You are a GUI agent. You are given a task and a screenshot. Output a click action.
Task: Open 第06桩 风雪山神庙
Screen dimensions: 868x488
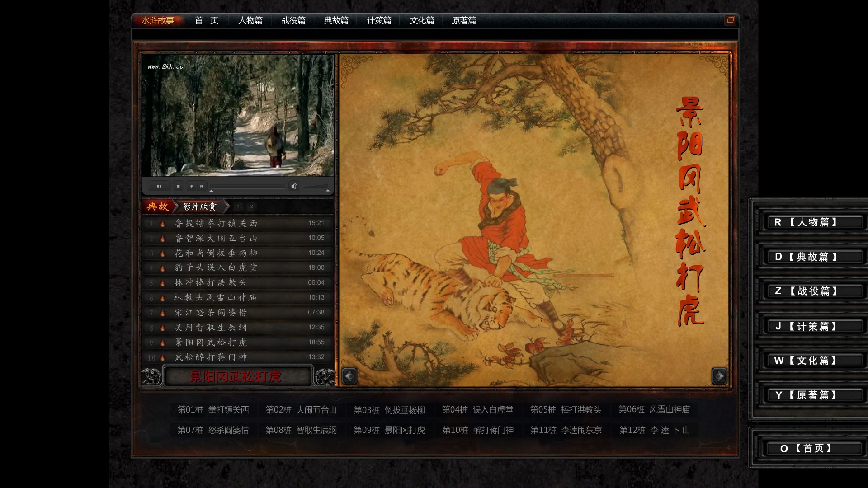click(654, 410)
